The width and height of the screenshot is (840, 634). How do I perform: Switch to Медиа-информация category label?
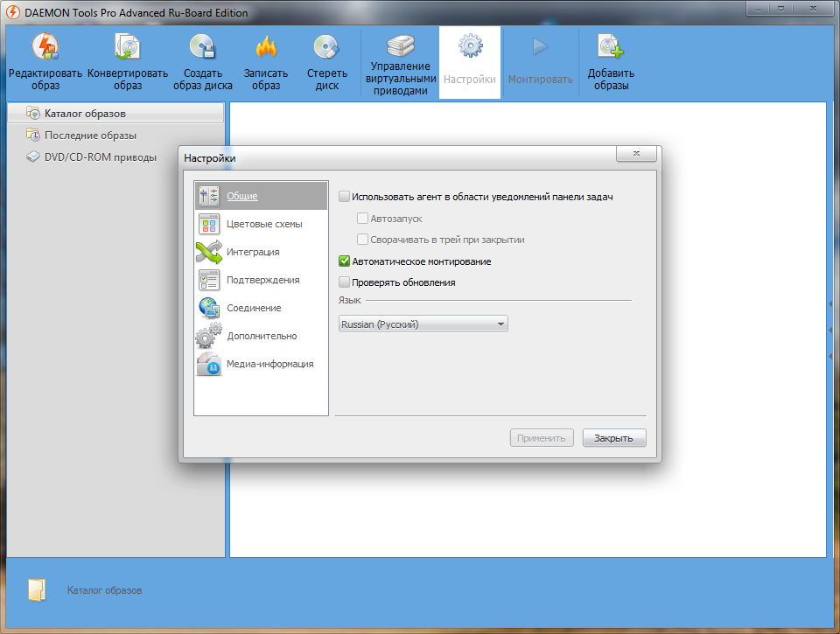coord(270,364)
